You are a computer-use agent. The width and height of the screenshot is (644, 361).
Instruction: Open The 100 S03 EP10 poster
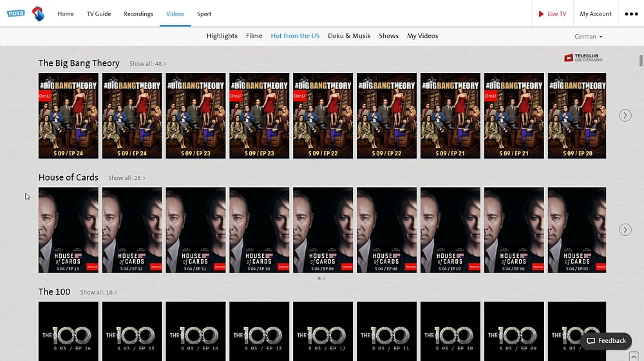point(450,331)
